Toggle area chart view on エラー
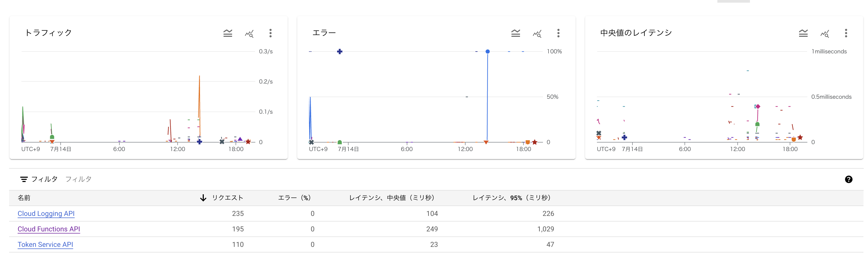Screen dimensions: 868x253 pos(515,33)
